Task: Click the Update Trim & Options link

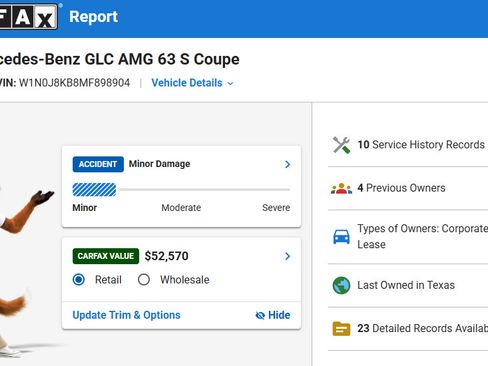Action: (126, 315)
